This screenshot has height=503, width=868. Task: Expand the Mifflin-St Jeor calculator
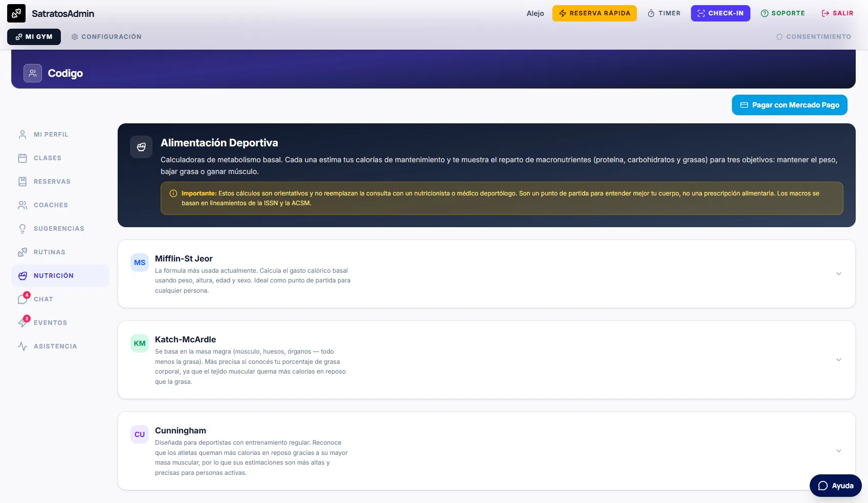[x=839, y=274]
